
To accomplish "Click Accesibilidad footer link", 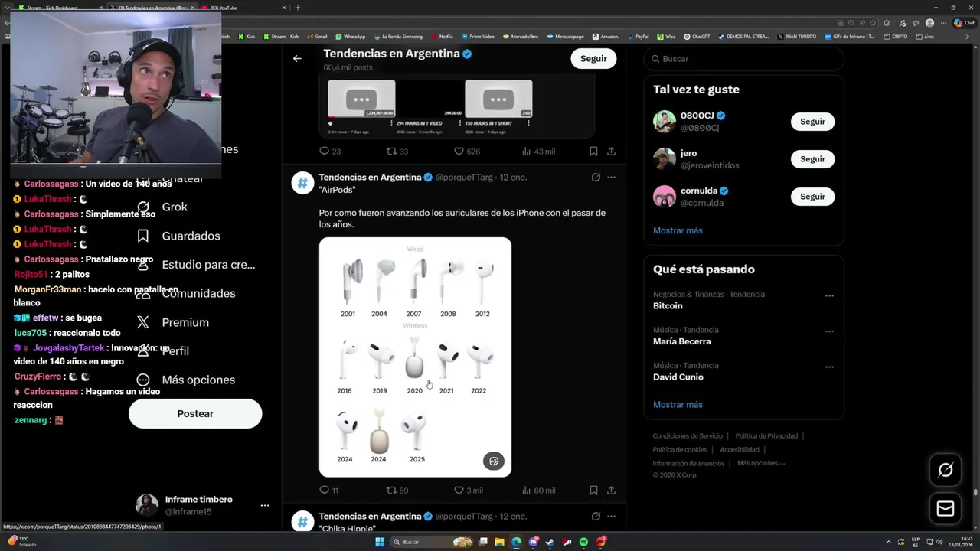I will (x=740, y=449).
